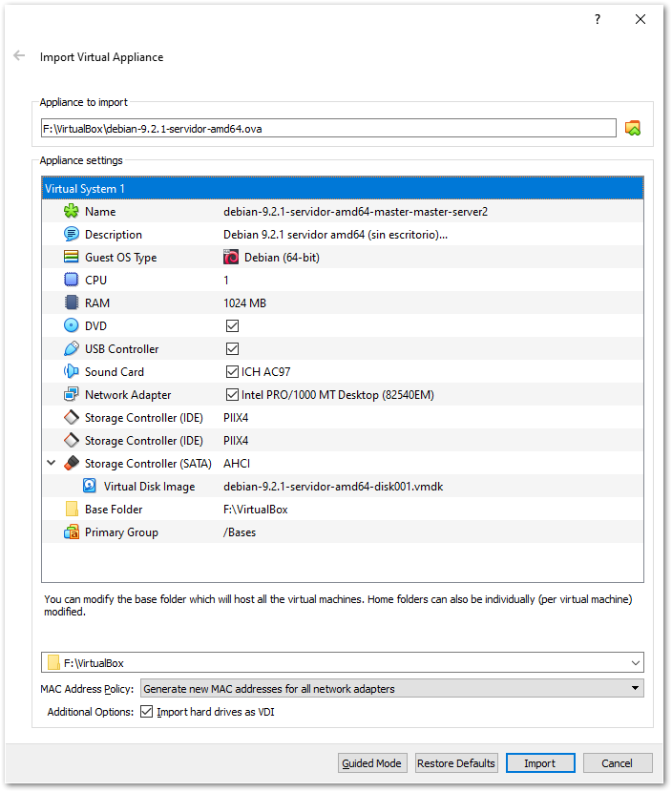Viewport: 672px width, 792px height.
Task: Toggle Import hard drives as VDI checkbox
Action: pyautogui.click(x=147, y=712)
